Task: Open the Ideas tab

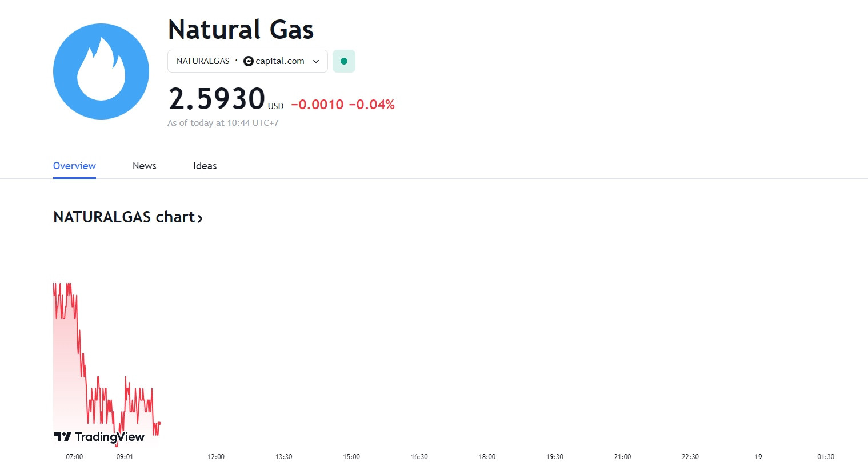Action: [x=205, y=166]
